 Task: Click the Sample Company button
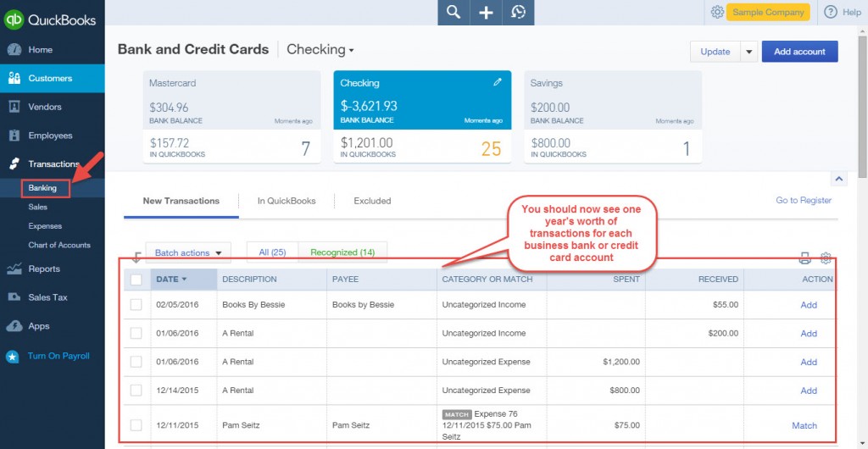pyautogui.click(x=768, y=12)
